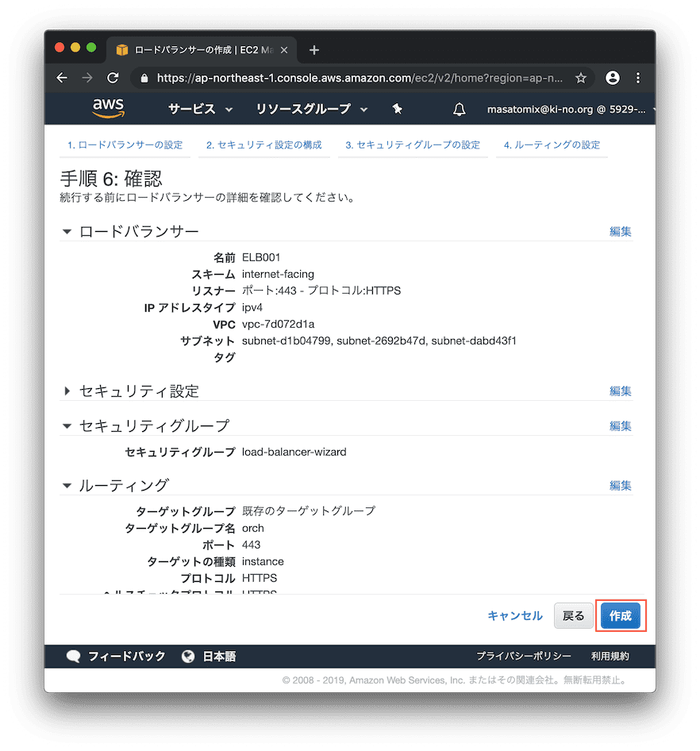Screen dimensions: 700x751
Task: Open プライバシーポリシー link
Action: 523,657
